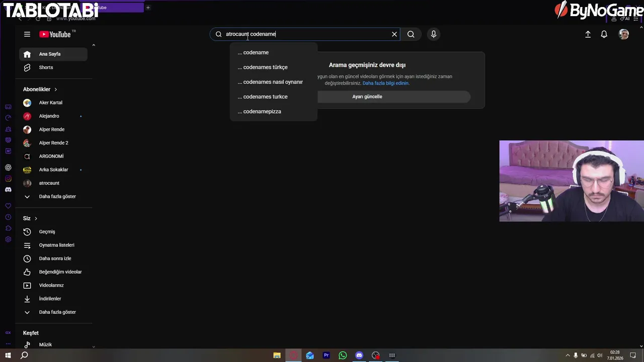The width and height of the screenshot is (644, 362).
Task: Open settings gear in Opera sidebar
Action: (x=8, y=239)
